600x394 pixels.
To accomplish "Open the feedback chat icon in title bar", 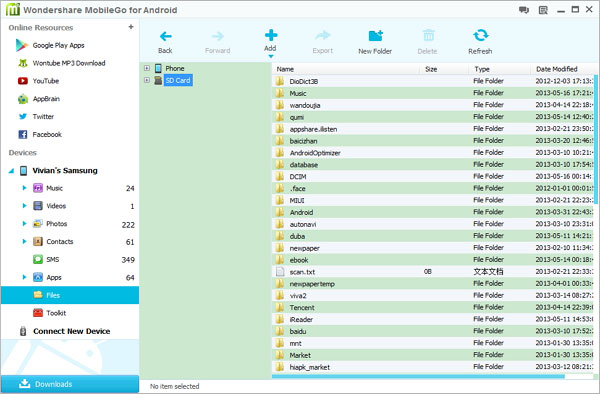I will [x=523, y=10].
